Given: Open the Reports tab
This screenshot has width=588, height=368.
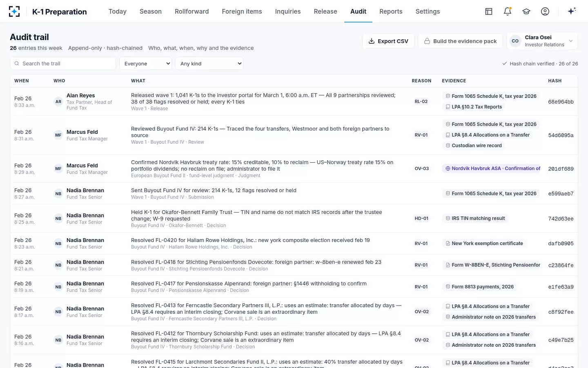Looking at the screenshot, I should (391, 11).
